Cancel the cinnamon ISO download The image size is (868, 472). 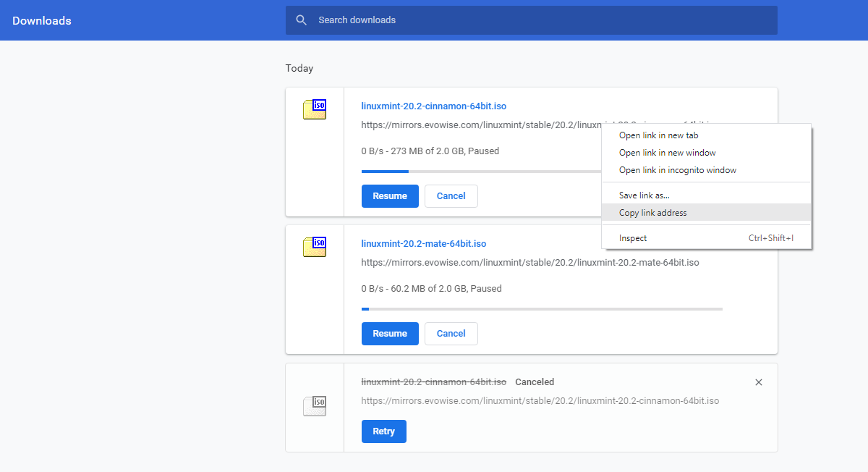451,196
